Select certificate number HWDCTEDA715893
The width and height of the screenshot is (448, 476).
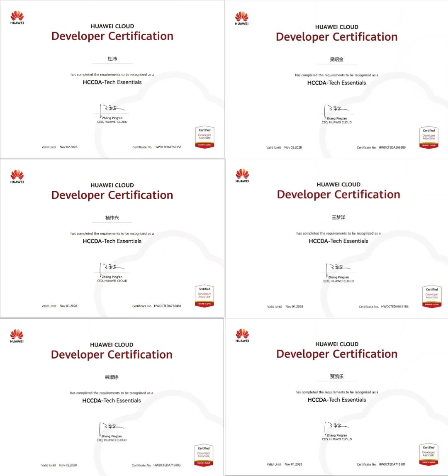click(167, 465)
